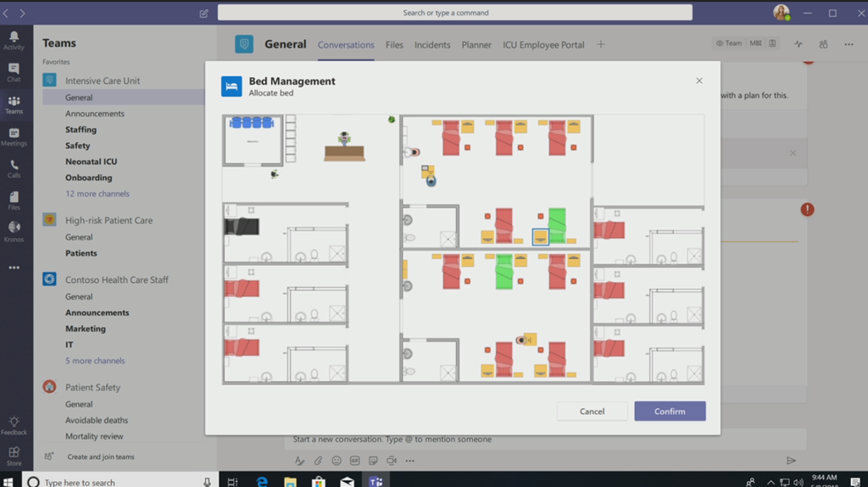Click the High-risk Patient Care team
The image size is (868, 487).
click(108, 220)
